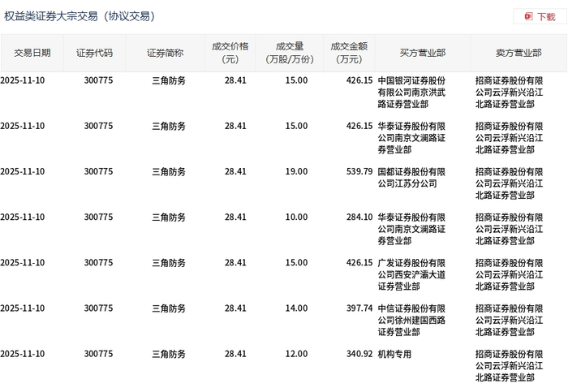Select the 交易日期 column header

tap(32, 53)
